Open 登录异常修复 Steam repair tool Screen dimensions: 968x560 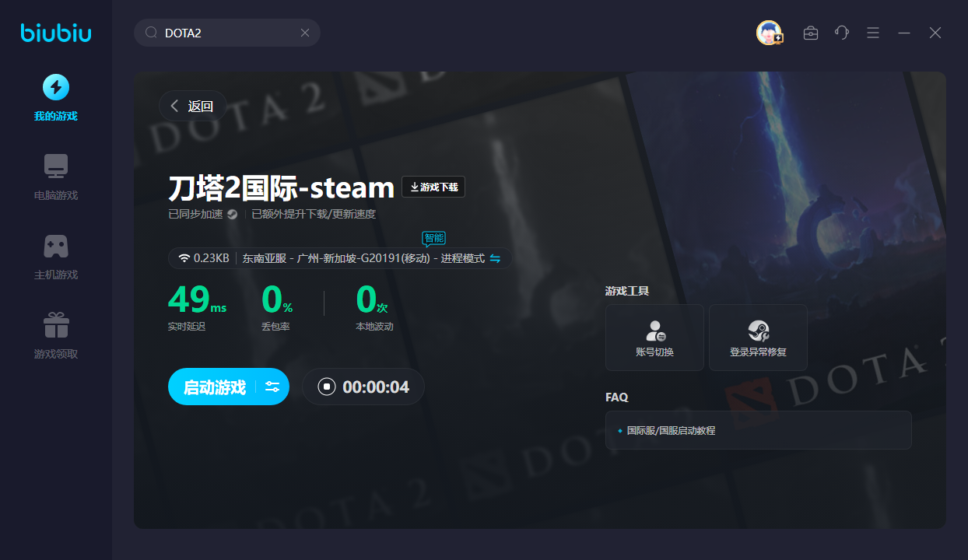pyautogui.click(x=758, y=337)
